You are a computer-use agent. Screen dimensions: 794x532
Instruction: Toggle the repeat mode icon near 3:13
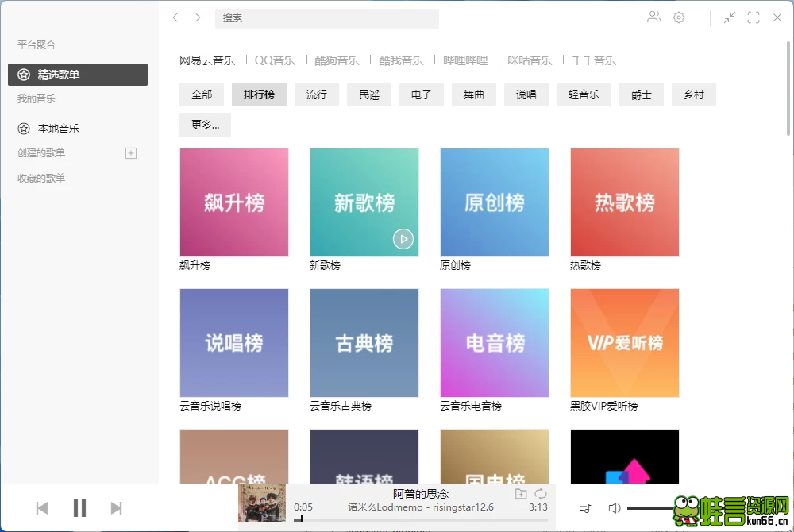coord(540,493)
